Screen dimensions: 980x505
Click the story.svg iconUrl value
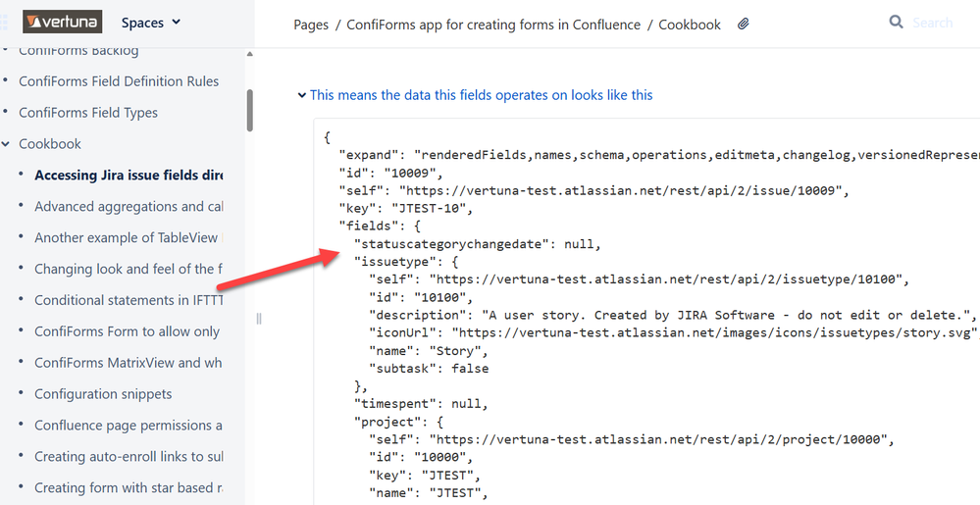714,331
